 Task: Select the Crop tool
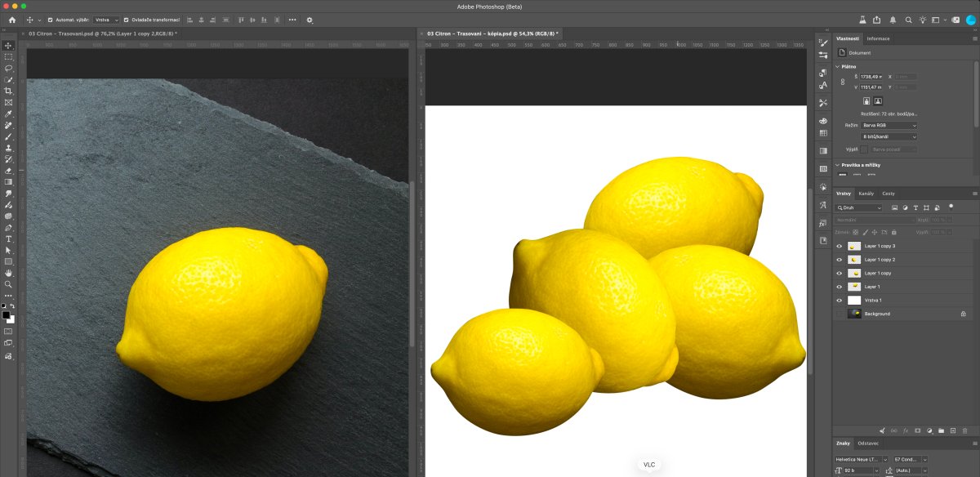[8, 91]
